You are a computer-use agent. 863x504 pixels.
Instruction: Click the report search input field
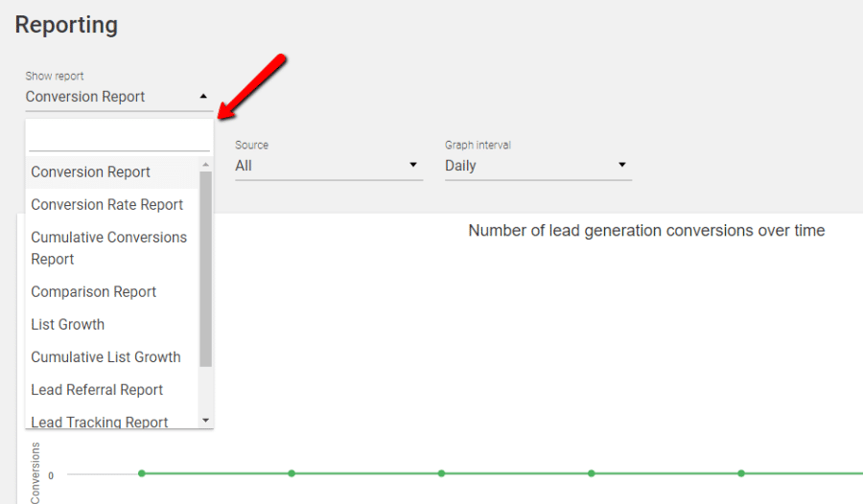[119, 139]
